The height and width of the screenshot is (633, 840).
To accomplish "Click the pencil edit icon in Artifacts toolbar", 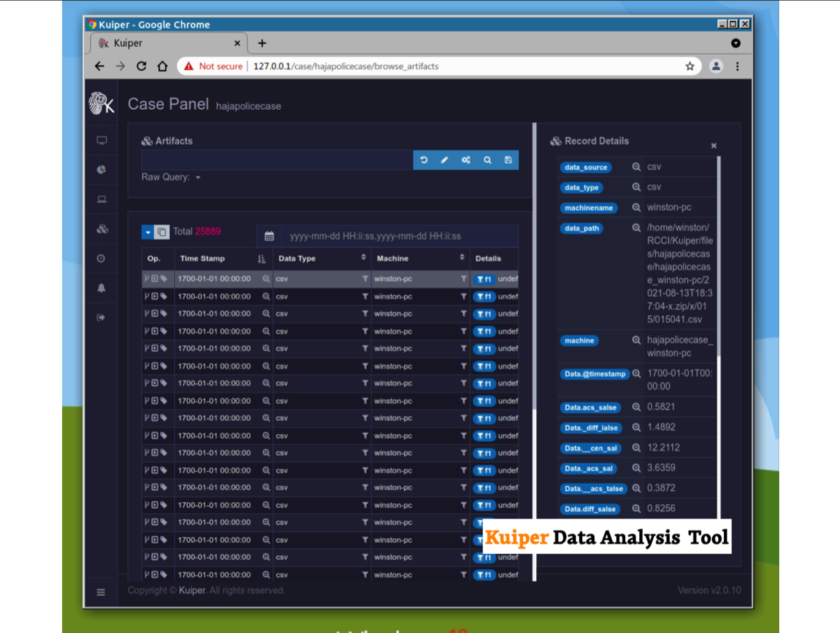I will tap(444, 160).
